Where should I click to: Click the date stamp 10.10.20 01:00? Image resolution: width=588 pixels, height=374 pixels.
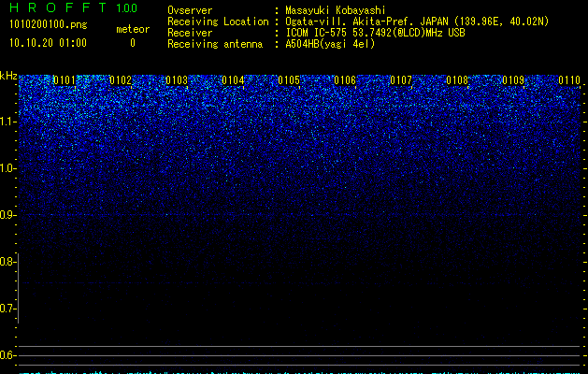[x=48, y=43]
